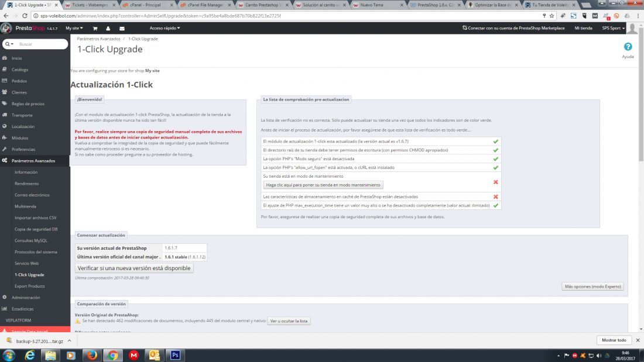Screen dimensions: 644x362
Task: Bookmark this page with star icon
Action: tap(552, 16)
